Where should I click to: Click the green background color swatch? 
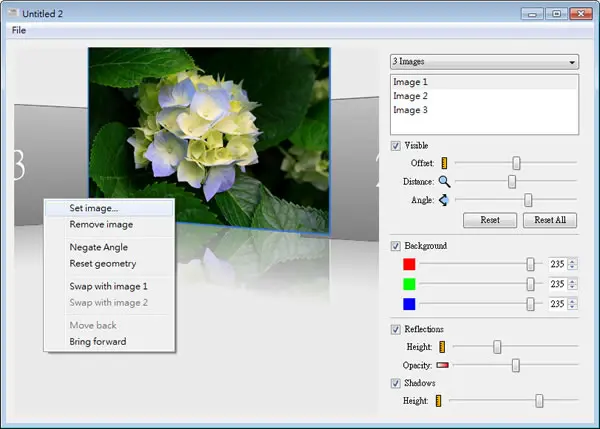[409, 284]
